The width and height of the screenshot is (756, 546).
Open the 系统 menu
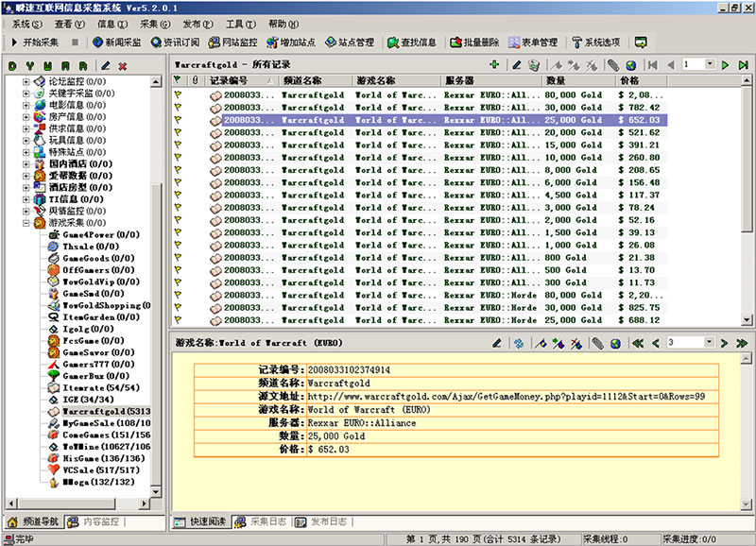27,25
